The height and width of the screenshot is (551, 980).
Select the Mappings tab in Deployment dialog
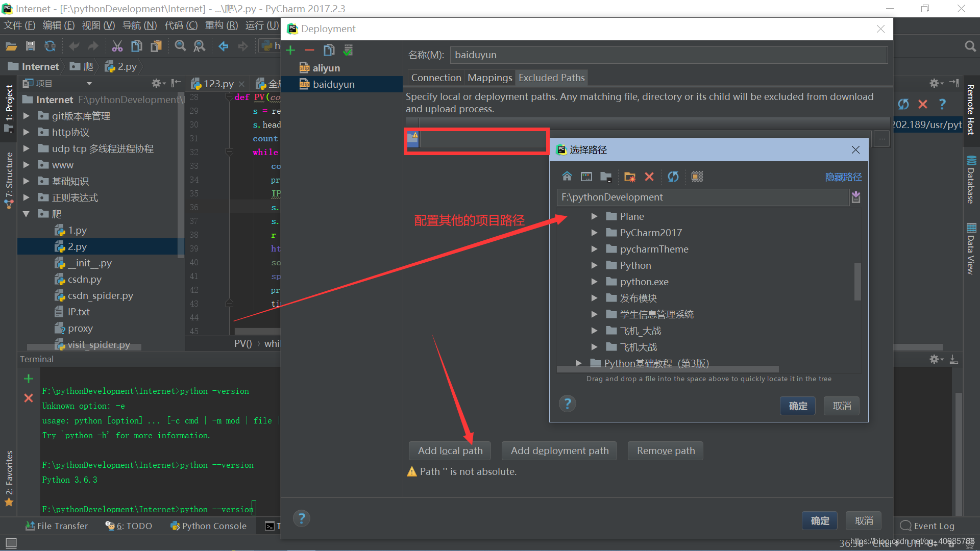pyautogui.click(x=489, y=78)
